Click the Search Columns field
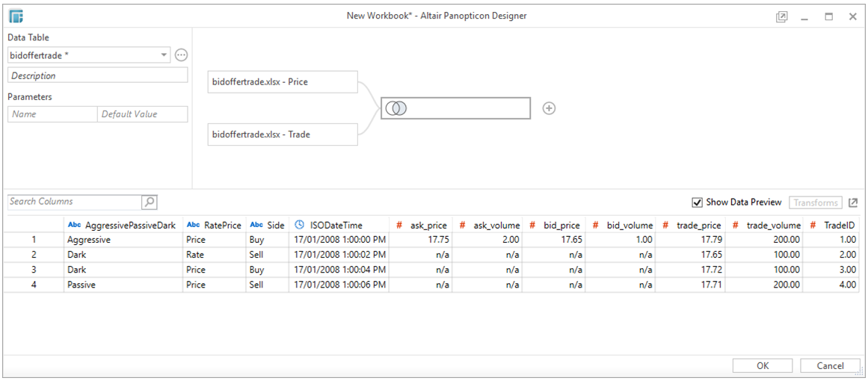 click(x=74, y=202)
